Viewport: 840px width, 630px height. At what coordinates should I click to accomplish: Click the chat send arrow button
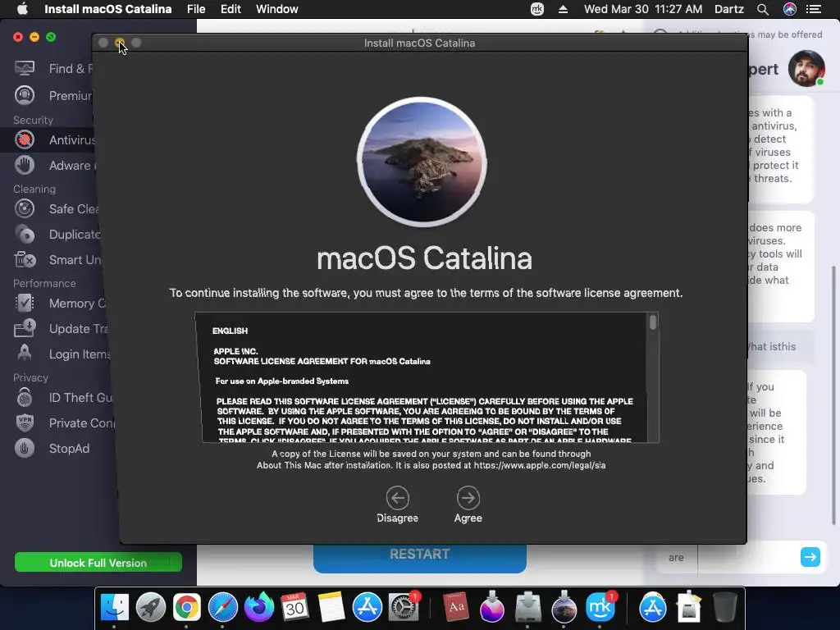click(x=810, y=557)
